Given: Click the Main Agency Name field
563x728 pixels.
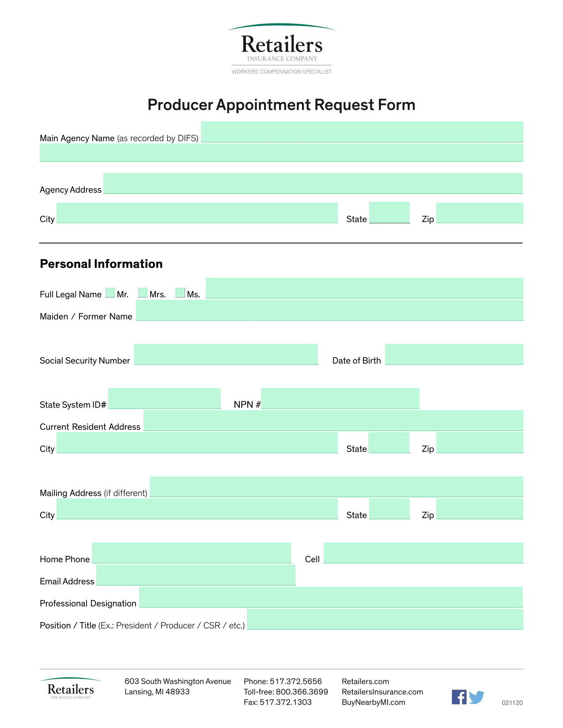Looking at the screenshot, I should (362, 132).
